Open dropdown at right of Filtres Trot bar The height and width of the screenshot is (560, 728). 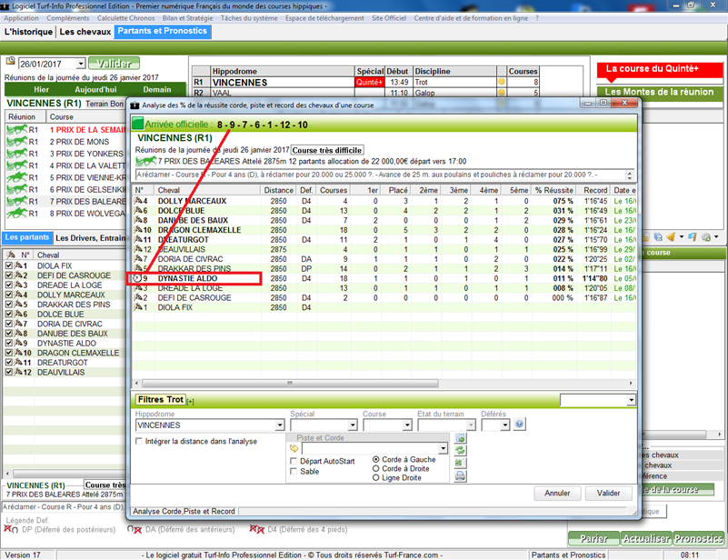[631, 400]
